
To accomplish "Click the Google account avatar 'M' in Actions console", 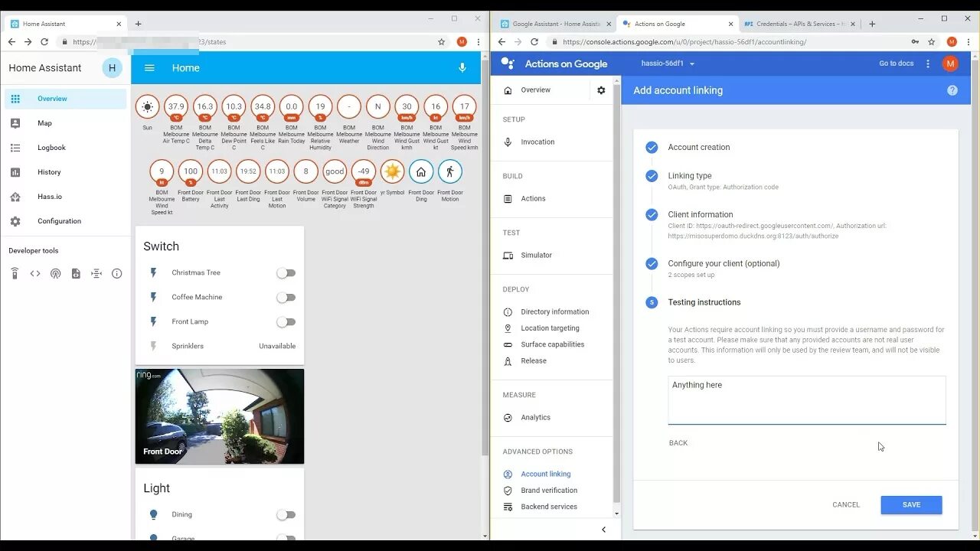I will tap(950, 64).
